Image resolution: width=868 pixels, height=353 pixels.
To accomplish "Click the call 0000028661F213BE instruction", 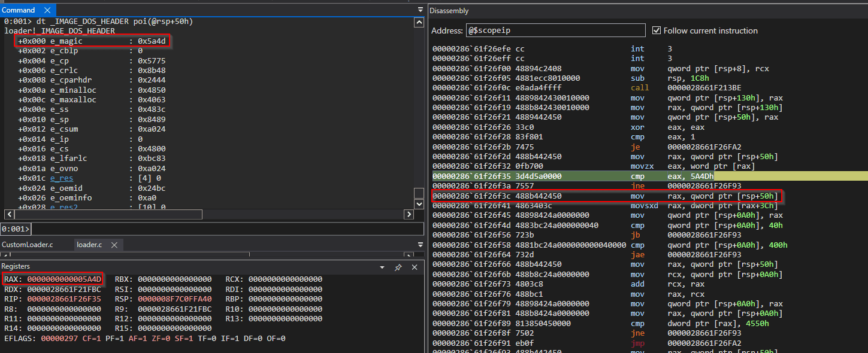I will [687, 88].
